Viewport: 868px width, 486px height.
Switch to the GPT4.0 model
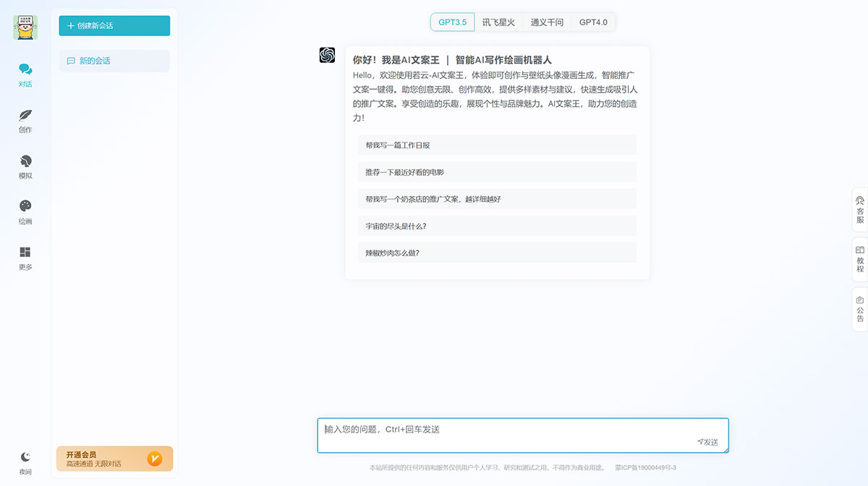[x=593, y=22]
